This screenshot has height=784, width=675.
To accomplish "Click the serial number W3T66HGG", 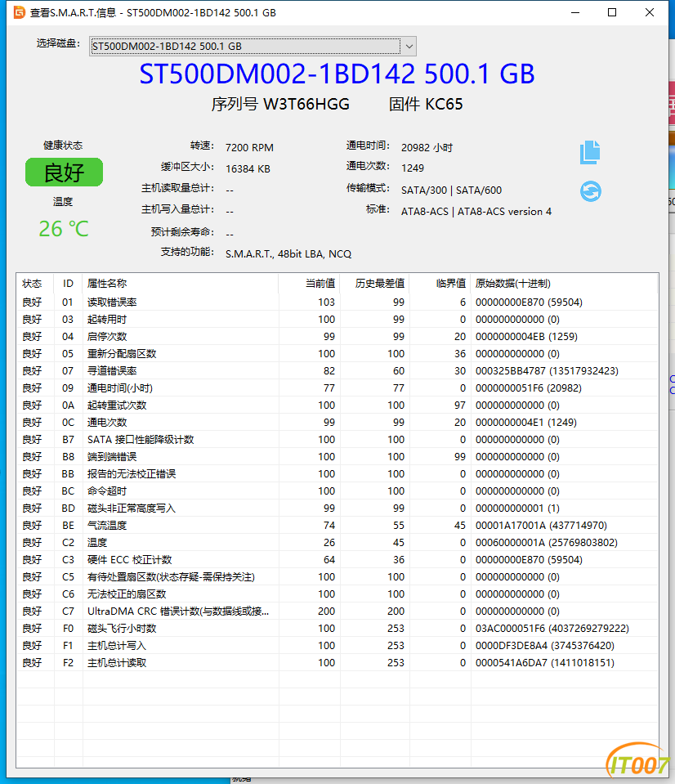I will [x=306, y=104].
